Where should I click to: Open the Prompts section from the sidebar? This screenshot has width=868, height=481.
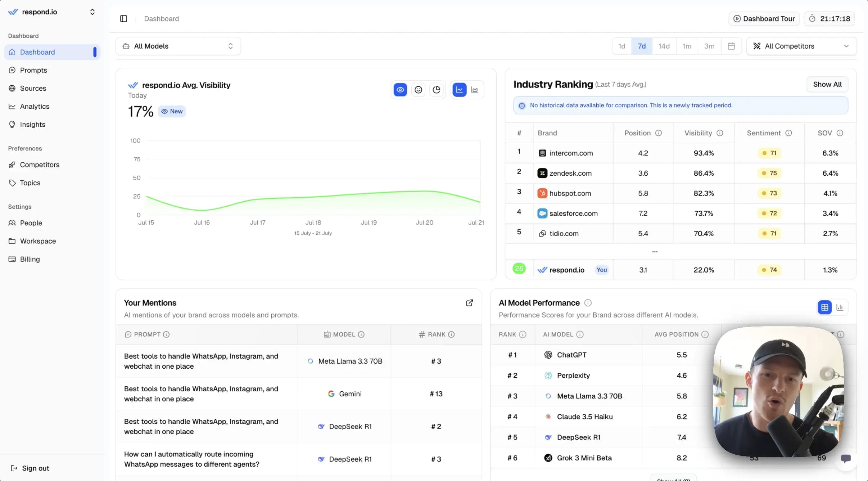tap(33, 70)
